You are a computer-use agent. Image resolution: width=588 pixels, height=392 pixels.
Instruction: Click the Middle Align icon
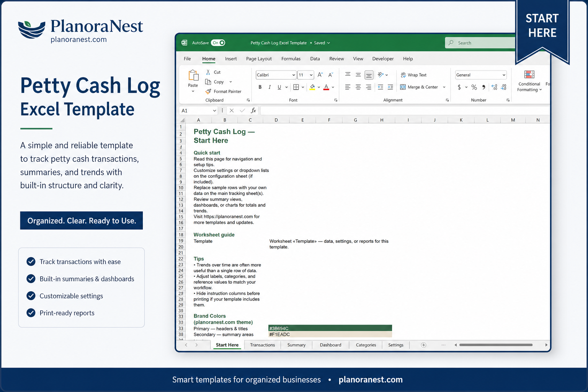pyautogui.click(x=358, y=75)
